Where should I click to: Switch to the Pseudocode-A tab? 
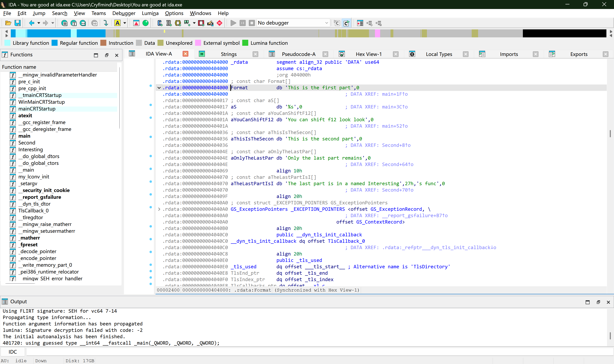[x=298, y=54]
